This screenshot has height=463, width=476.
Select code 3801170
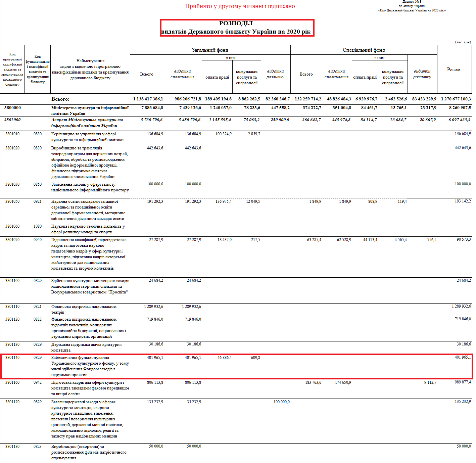point(12,402)
